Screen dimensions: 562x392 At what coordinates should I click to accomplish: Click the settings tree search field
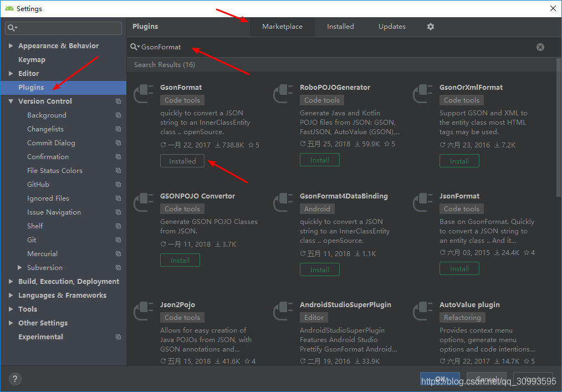coord(63,28)
